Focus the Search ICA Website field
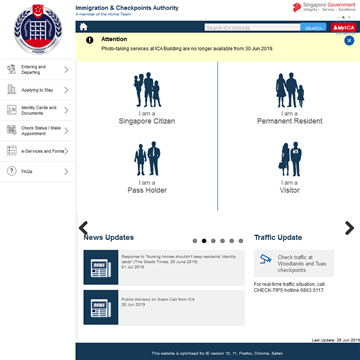Viewport: 360px width, 360px height. [x=252, y=28]
